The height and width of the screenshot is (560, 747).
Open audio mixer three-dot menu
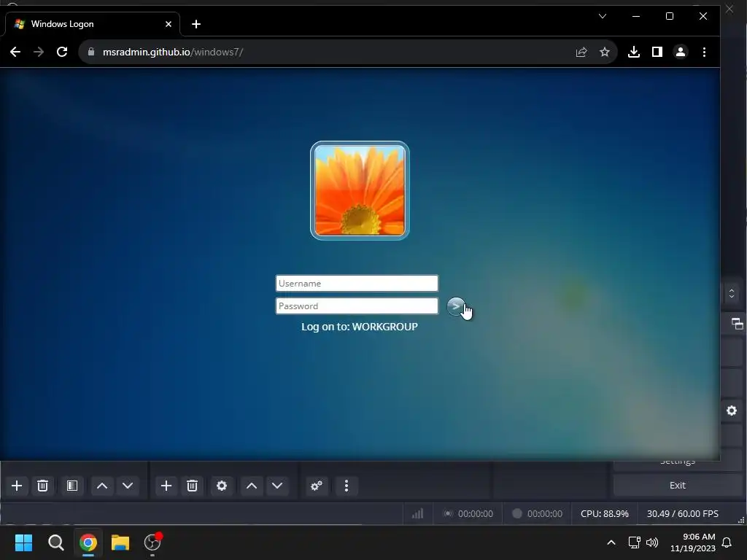tap(347, 486)
